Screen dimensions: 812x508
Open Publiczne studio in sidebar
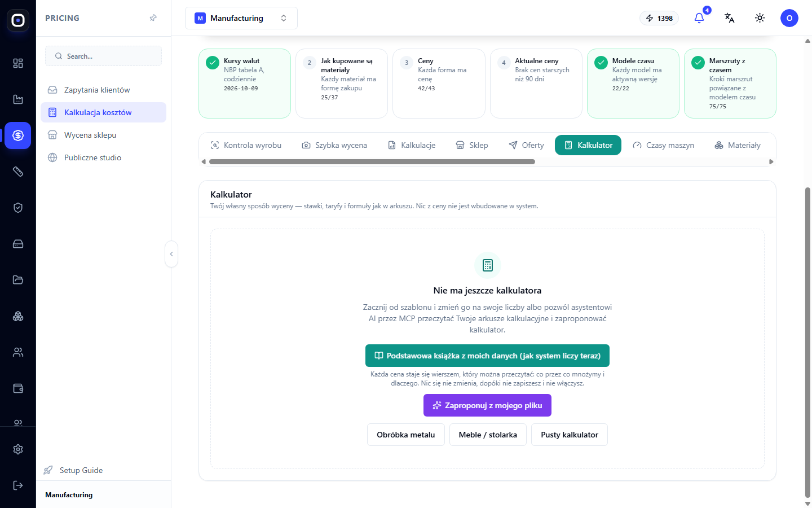(103, 157)
